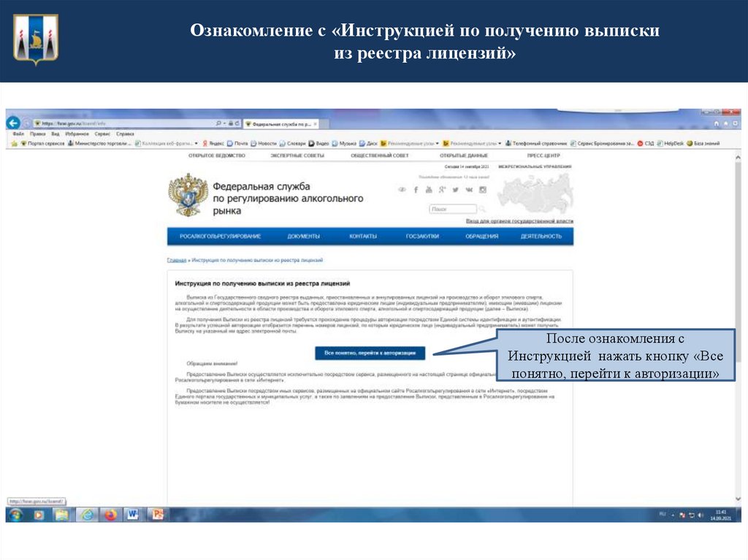
Task: Open the Instagram icon in the header
Action: tap(483, 190)
